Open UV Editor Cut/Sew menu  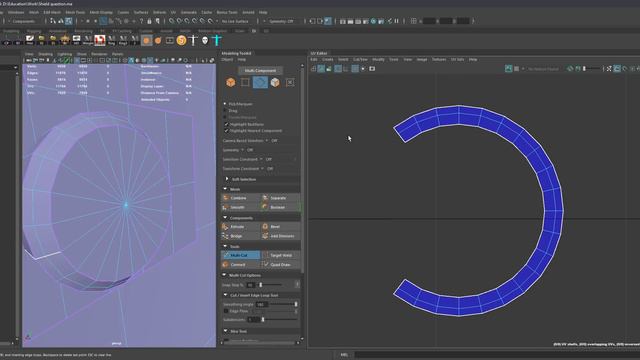click(360, 60)
